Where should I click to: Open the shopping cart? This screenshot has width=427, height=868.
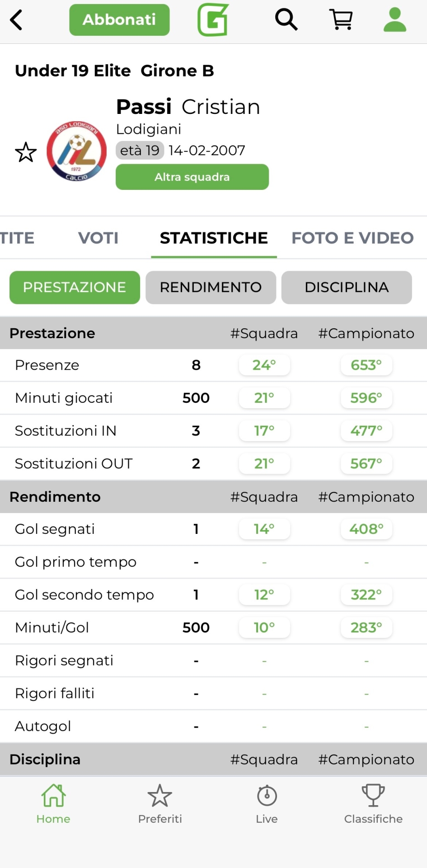point(341,20)
